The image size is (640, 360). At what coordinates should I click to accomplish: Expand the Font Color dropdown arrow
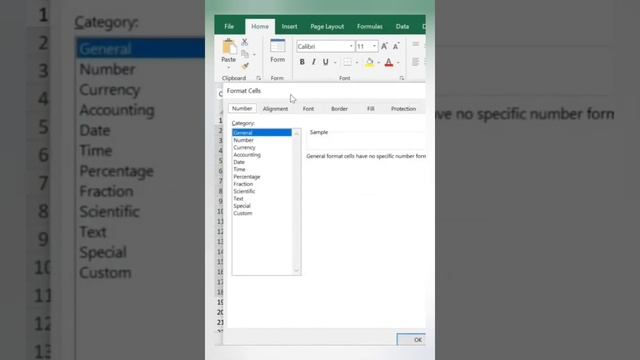click(398, 62)
